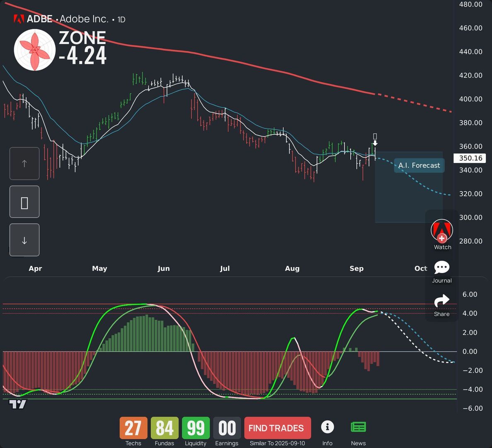Click the TradingView logo
Viewport: 492px width, 448px height.
click(18, 404)
